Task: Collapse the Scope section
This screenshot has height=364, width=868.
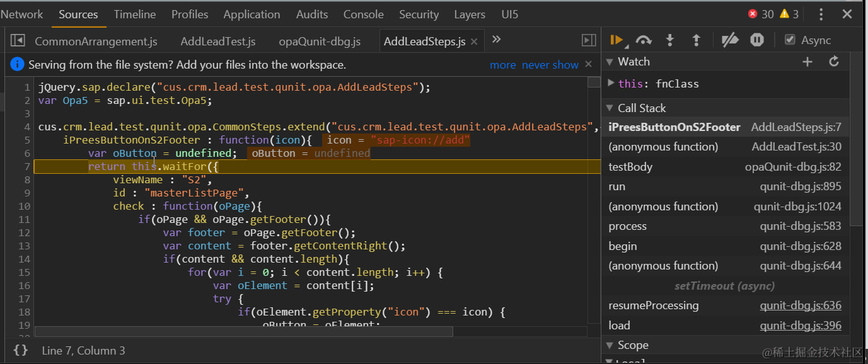Action: (x=610, y=345)
